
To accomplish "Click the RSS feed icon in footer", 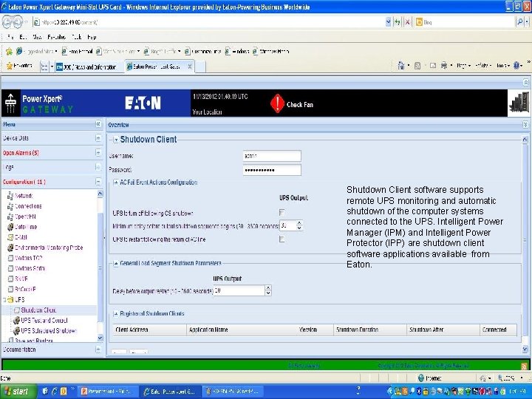I will click(x=524, y=366).
